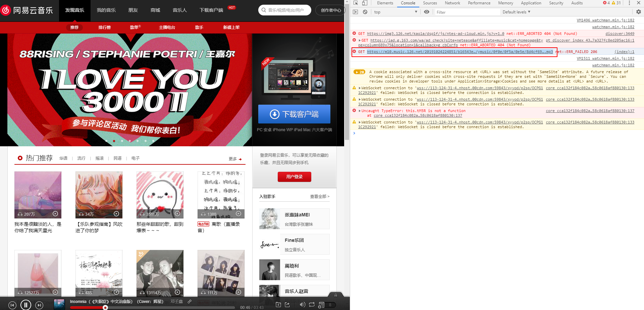This screenshot has height=310, width=644.
Task: Click the 创作者中心 creator center button
Action: 330,10
